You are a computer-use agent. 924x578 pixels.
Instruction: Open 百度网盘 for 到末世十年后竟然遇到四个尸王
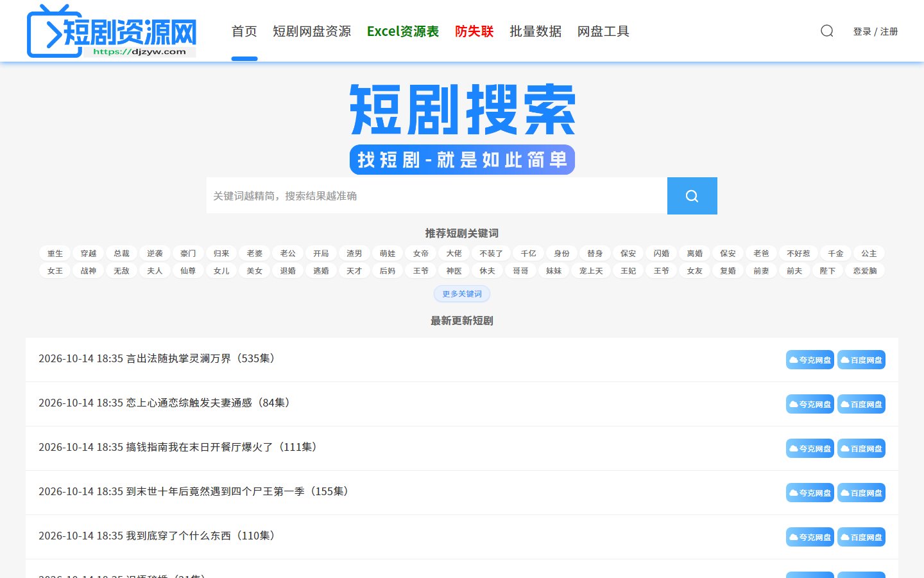(x=861, y=493)
